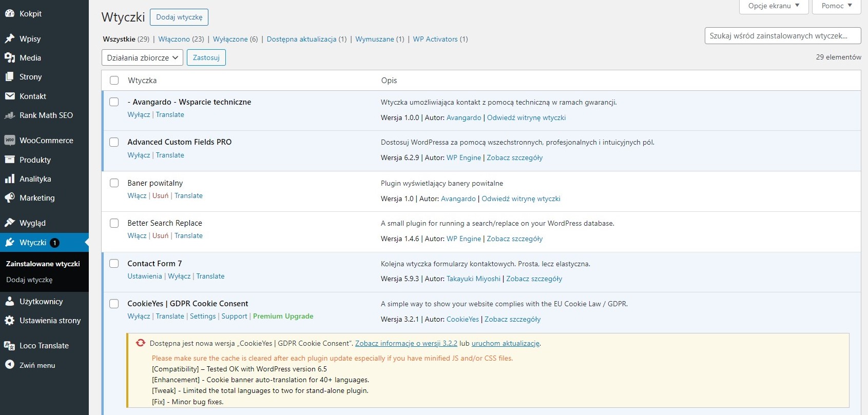Click the CookieYes author link
The height and width of the screenshot is (415, 868).
[462, 320]
